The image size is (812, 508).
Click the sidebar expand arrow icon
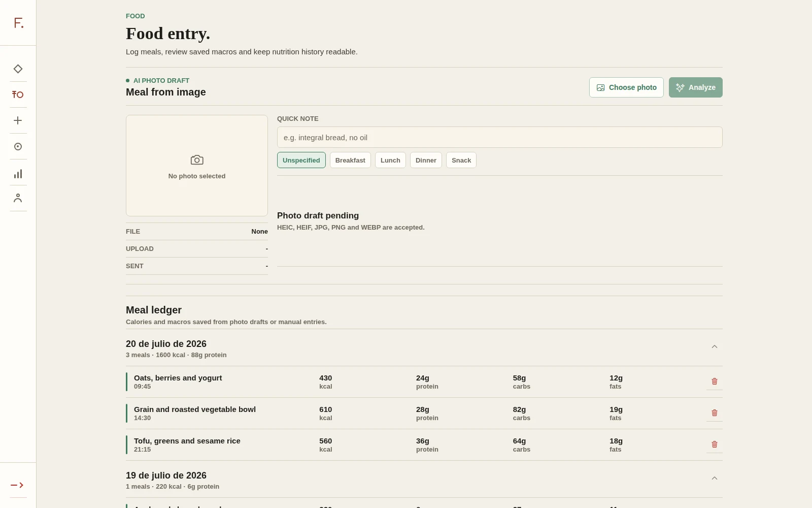[x=17, y=485]
